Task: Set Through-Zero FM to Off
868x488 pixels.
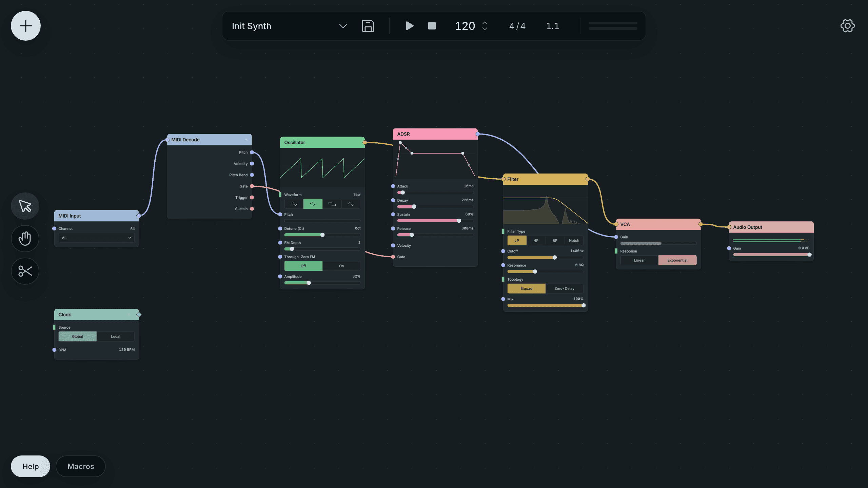Action: pyautogui.click(x=303, y=266)
